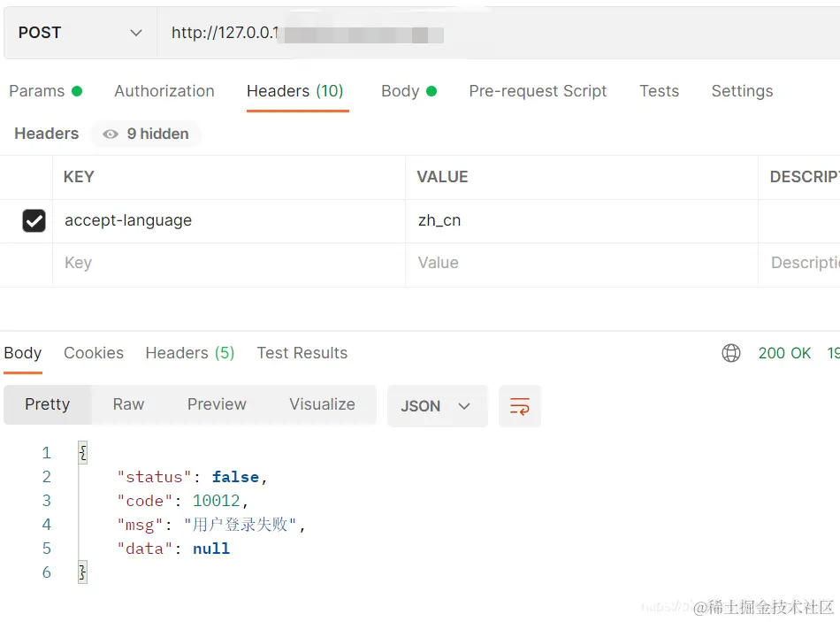Select the response Body tab
840x622 pixels.
click(22, 353)
